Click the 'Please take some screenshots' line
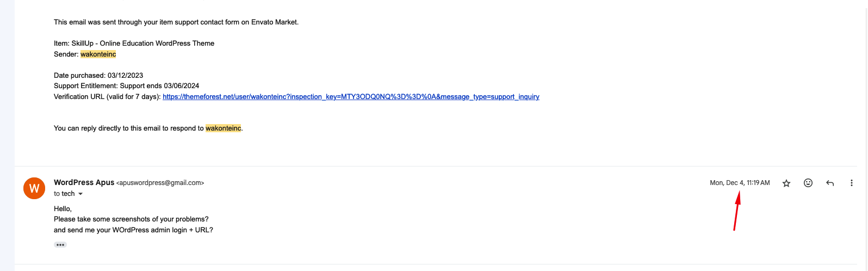This screenshot has width=868, height=271. 131,219
